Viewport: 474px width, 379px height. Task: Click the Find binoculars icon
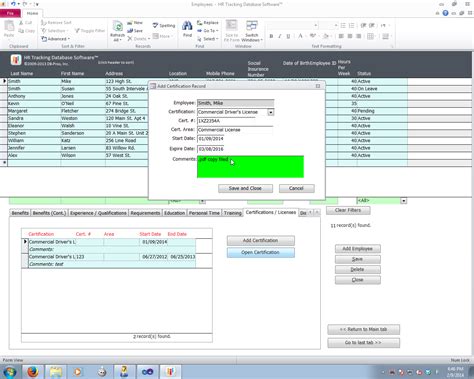pyautogui.click(x=187, y=26)
